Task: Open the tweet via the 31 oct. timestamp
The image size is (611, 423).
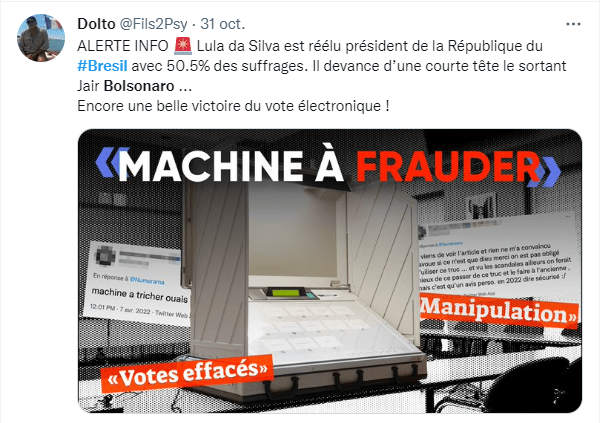Action: tap(223, 24)
